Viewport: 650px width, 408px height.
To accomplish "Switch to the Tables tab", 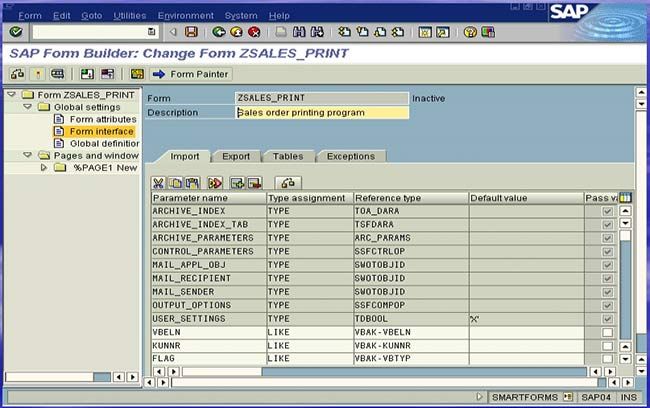I will point(288,156).
